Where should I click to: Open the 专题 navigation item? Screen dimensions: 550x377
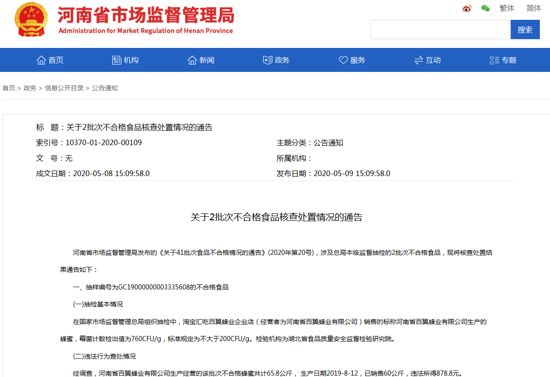509,60
